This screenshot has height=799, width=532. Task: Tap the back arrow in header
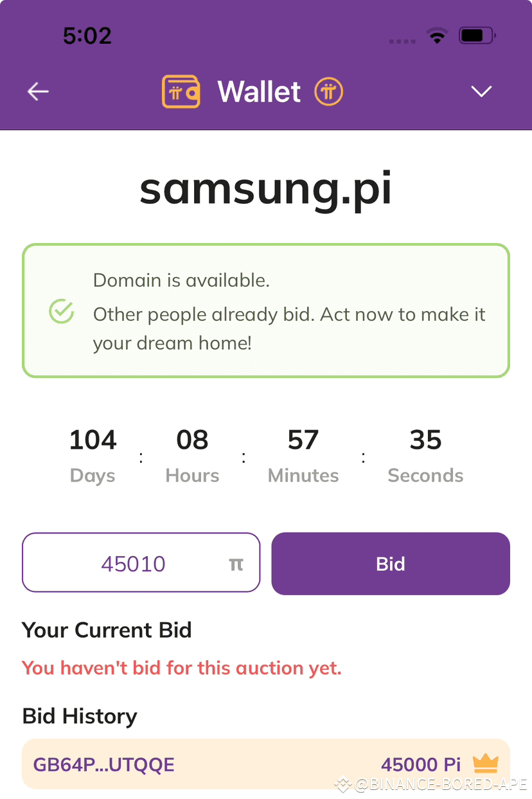click(x=38, y=92)
